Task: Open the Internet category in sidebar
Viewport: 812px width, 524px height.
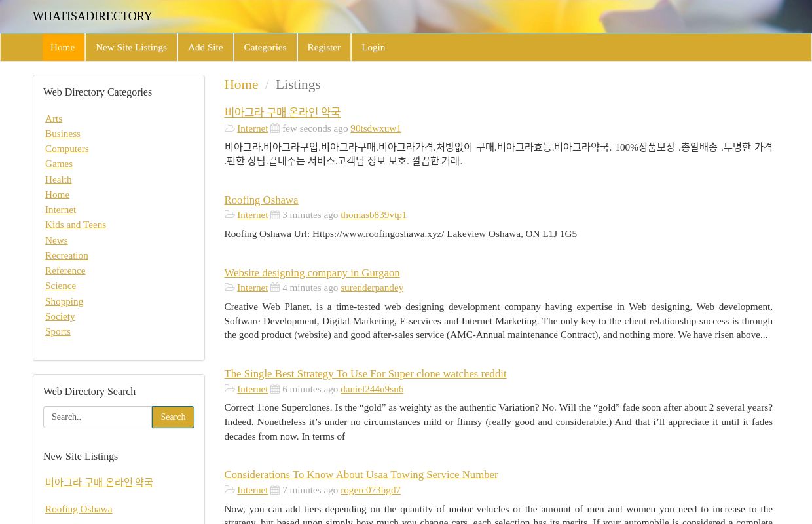Action: pyautogui.click(x=60, y=210)
